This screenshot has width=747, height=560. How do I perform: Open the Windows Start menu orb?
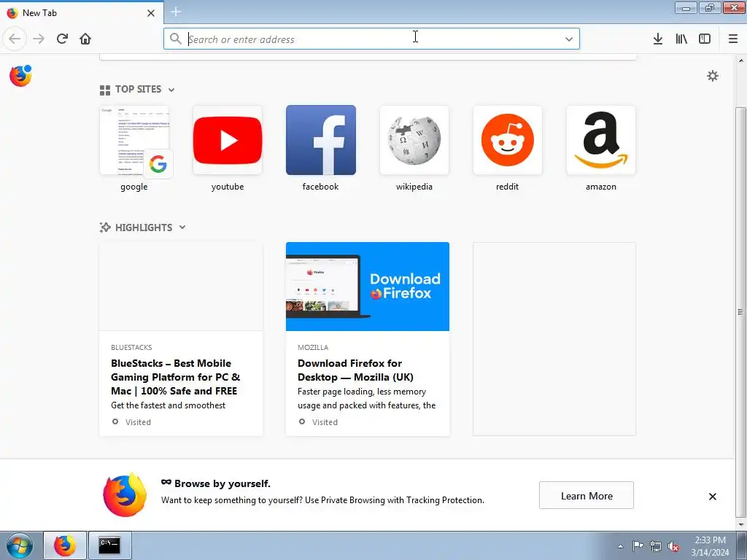coord(20,545)
